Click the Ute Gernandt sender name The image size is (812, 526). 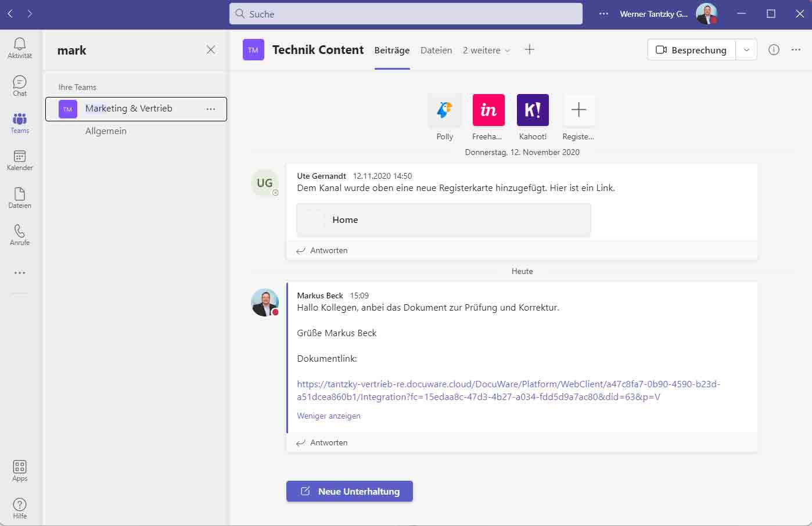pos(322,176)
